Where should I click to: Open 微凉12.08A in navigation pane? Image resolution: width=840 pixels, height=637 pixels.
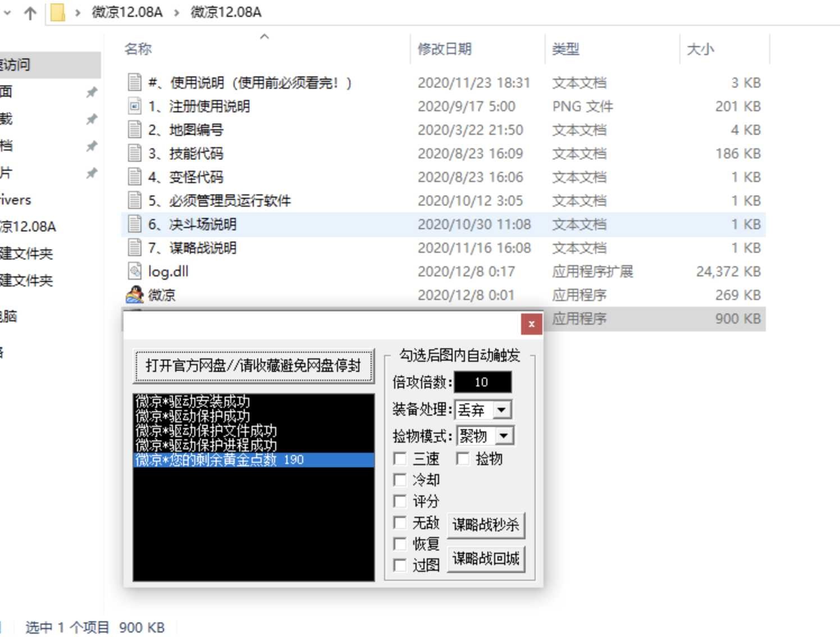(x=28, y=227)
